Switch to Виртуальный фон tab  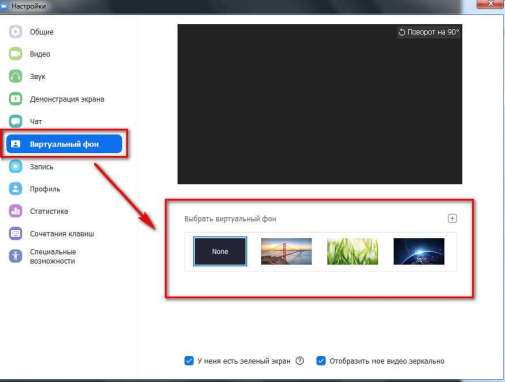[64, 144]
